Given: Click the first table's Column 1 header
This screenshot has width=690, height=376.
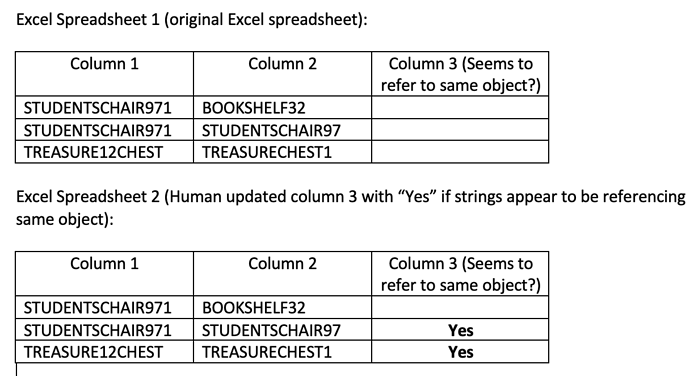Looking at the screenshot, I should coord(104,74).
